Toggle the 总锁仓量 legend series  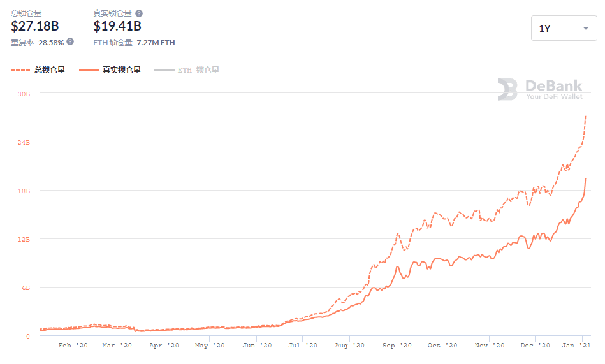[38, 70]
